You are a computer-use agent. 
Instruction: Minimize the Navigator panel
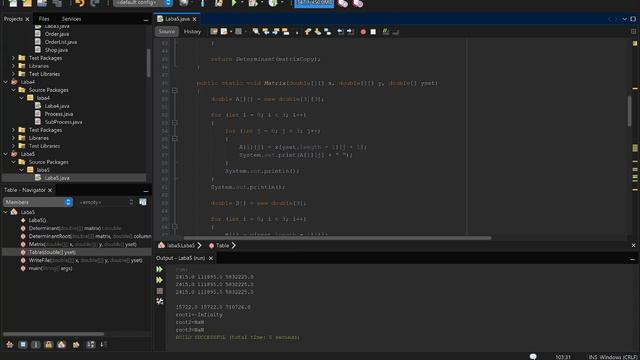(x=146, y=191)
